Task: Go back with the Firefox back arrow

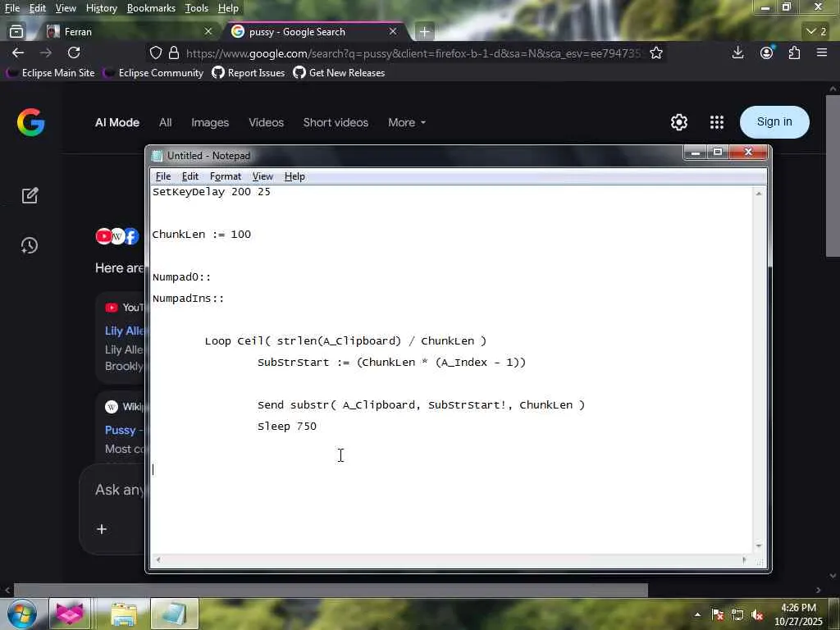Action: pos(18,52)
